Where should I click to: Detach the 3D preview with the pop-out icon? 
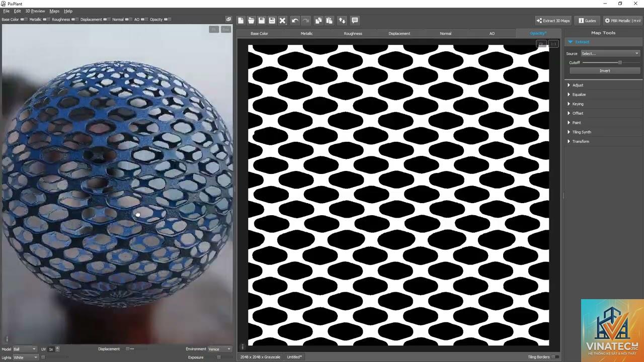coord(228,20)
